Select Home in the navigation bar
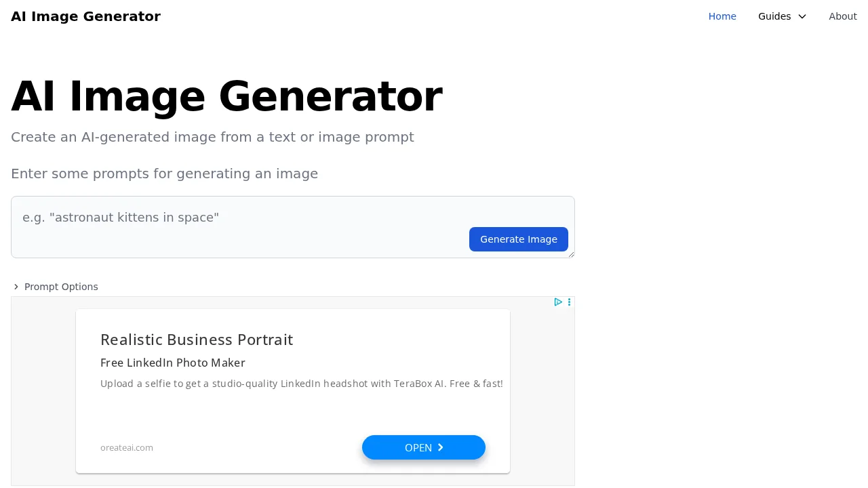The width and height of the screenshot is (868, 488). (x=722, y=16)
